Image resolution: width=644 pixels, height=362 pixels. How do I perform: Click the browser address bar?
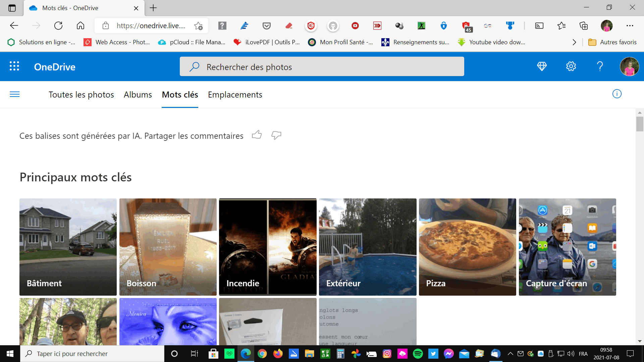click(151, 26)
